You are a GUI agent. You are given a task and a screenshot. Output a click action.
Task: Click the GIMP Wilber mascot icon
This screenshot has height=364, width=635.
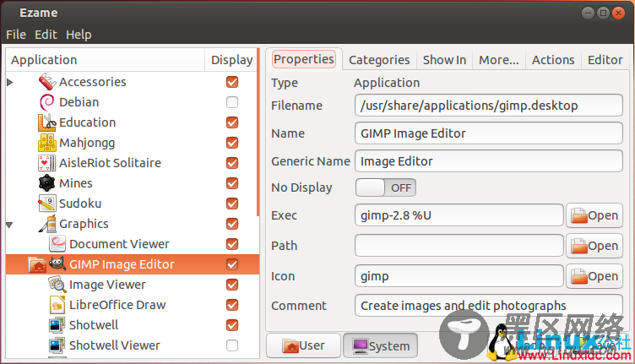click(57, 264)
